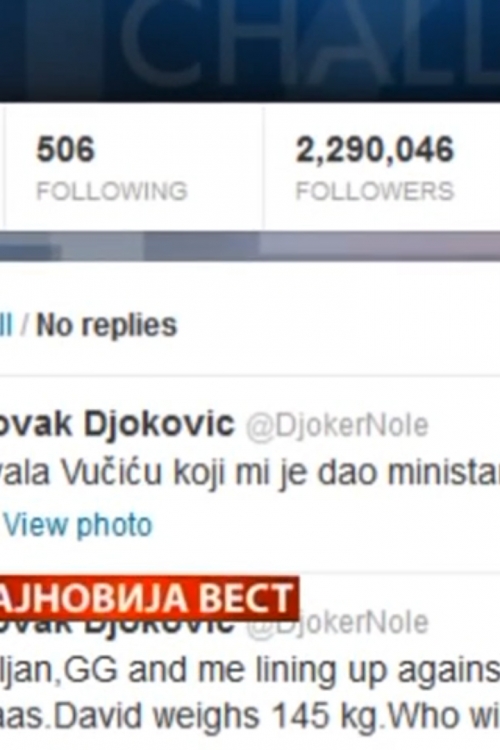Click the divider between Following and Followers
The image size is (500, 750).
coord(263,166)
